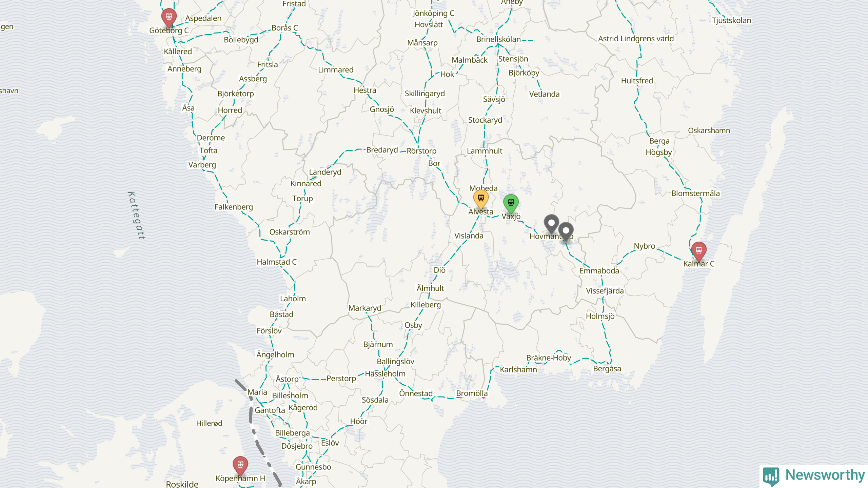Click the Hässleholm station label

coord(385,374)
